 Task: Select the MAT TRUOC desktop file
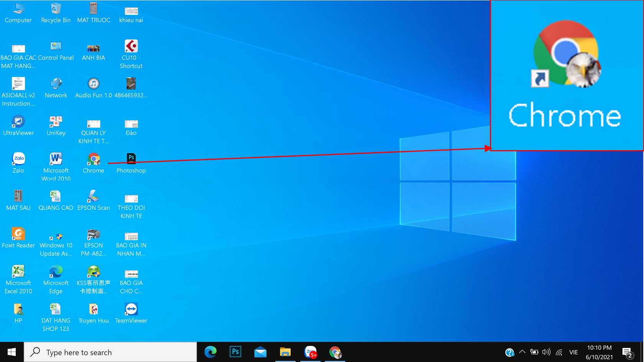coord(94,13)
